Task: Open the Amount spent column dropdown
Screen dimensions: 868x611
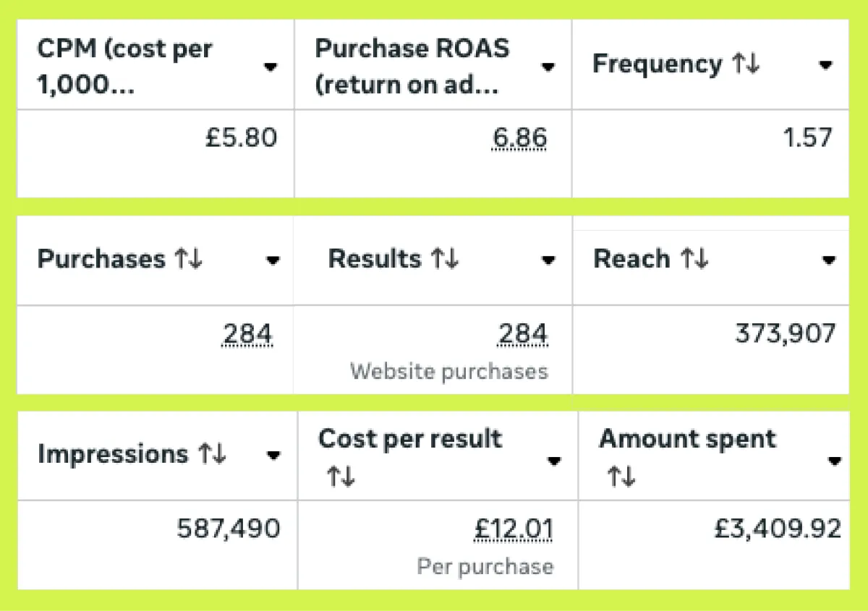Action: (835, 460)
